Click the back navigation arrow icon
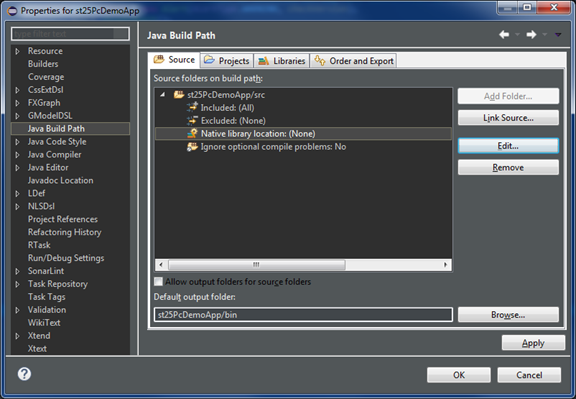The width and height of the screenshot is (576, 399). 504,35
